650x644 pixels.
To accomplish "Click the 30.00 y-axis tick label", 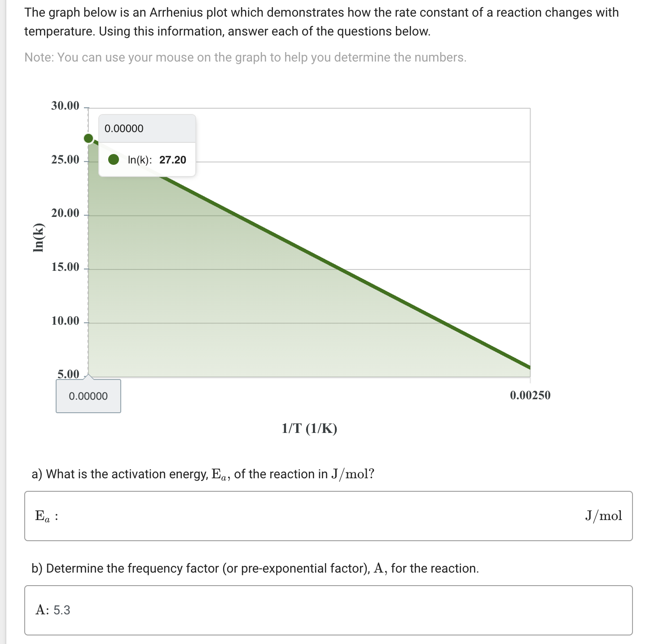I will coord(65,106).
